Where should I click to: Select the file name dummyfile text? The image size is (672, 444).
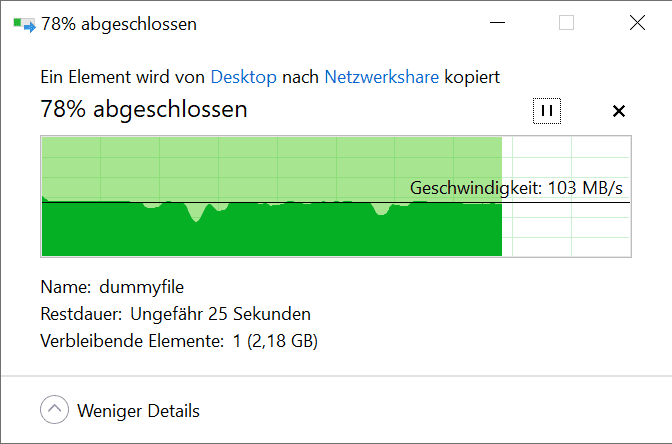(141, 287)
